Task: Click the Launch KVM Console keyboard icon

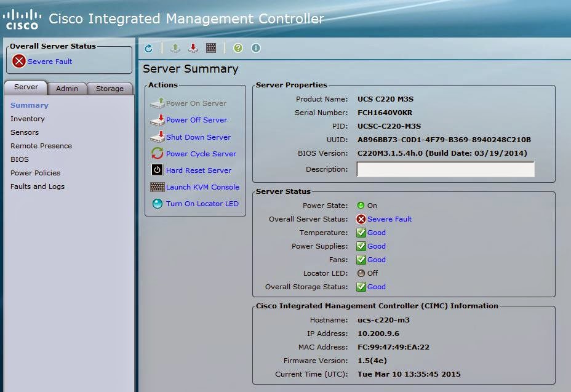Action: tap(158, 187)
